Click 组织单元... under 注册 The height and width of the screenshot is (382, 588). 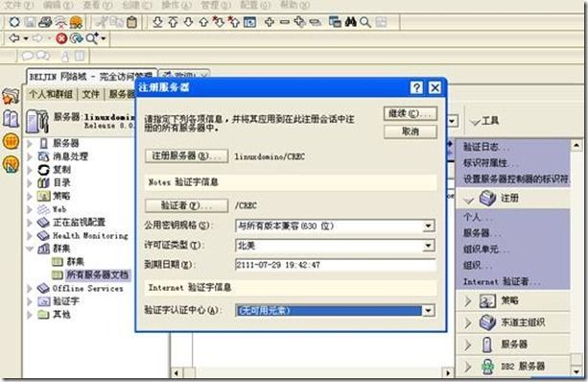486,250
